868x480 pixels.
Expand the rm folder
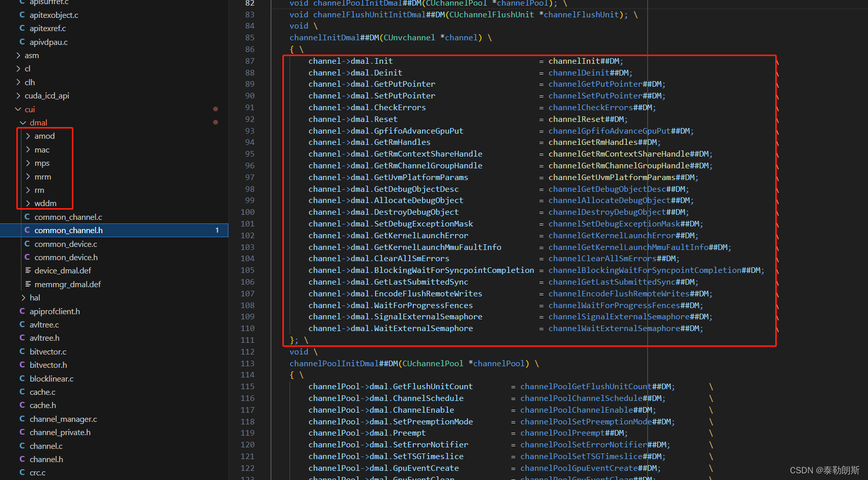tap(28, 190)
